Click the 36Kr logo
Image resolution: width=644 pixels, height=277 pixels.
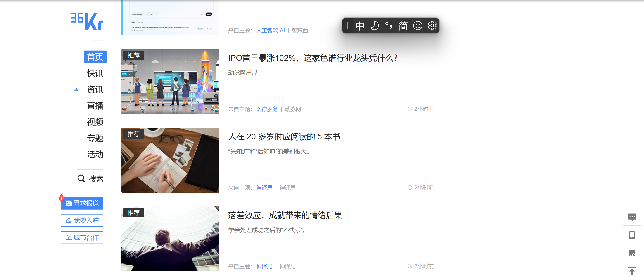coord(87,22)
